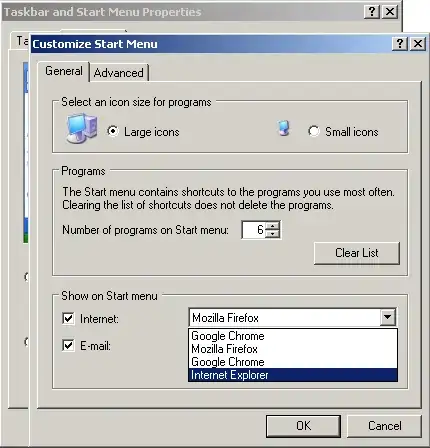Image resolution: width=430 pixels, height=448 pixels.
Task: Click the Customize Start Menu help button
Action: coord(400,44)
